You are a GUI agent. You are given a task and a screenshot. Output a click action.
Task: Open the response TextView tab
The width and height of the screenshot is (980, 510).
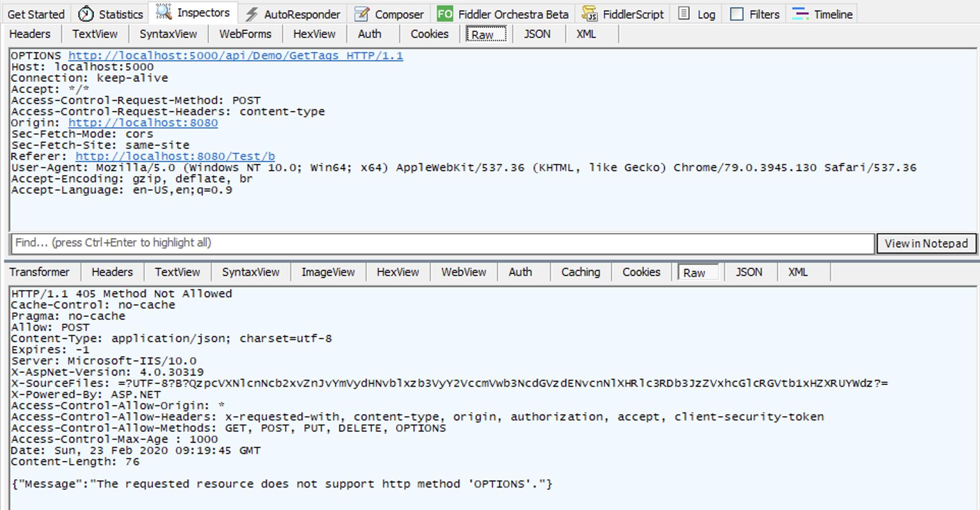[177, 272]
